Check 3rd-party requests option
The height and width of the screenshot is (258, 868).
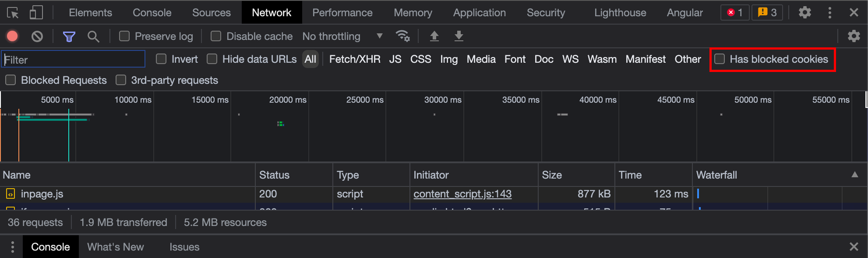point(121,80)
